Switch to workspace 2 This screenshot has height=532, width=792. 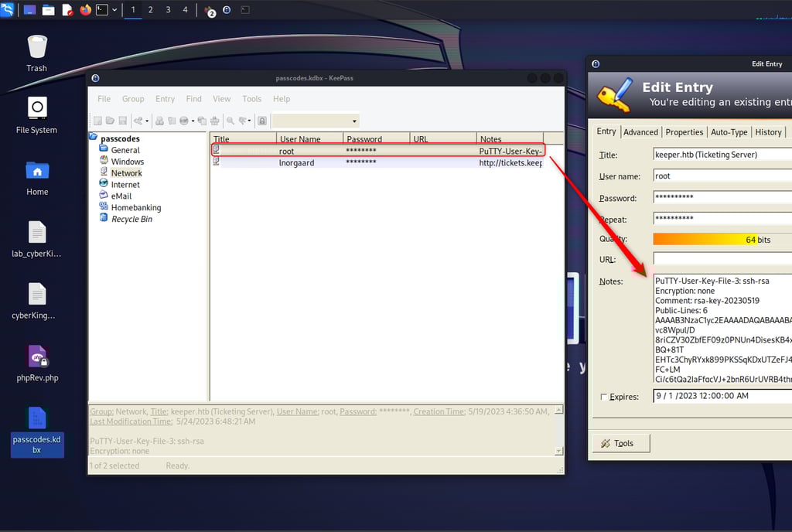(x=151, y=9)
